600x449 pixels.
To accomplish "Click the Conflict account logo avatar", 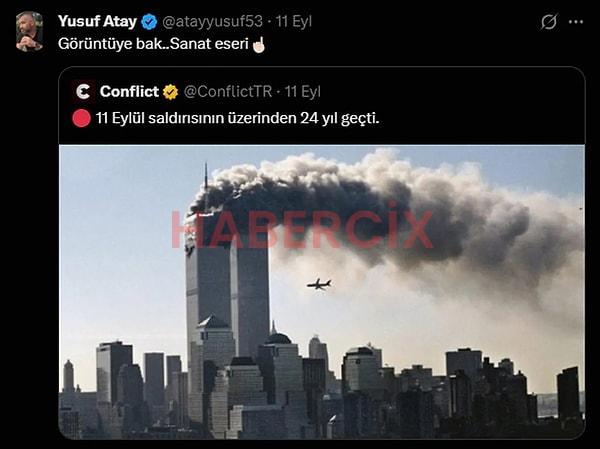I will (x=83, y=92).
